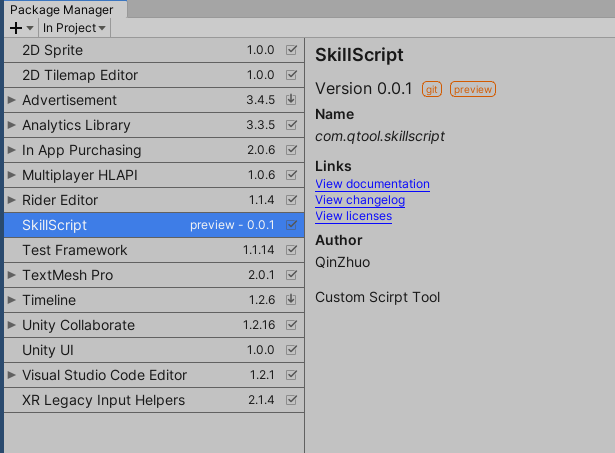Select the Package Manager tab
This screenshot has width=615, height=453.
click(62, 9)
